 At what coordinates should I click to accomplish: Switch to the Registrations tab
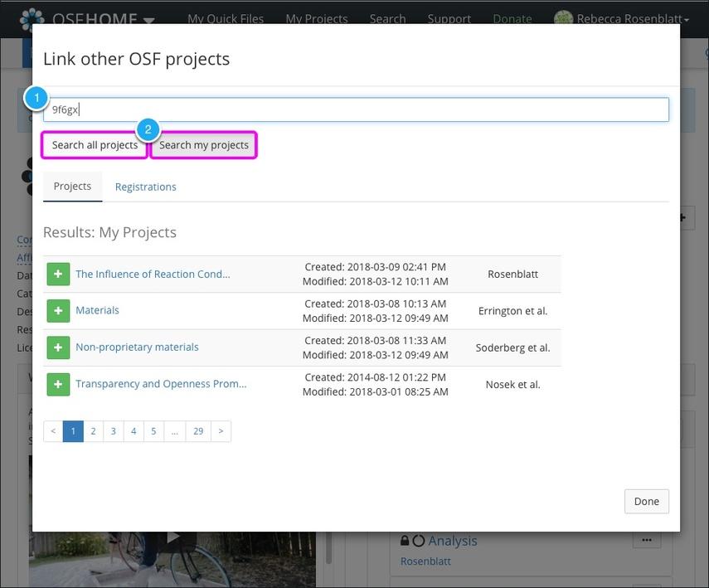pos(146,187)
